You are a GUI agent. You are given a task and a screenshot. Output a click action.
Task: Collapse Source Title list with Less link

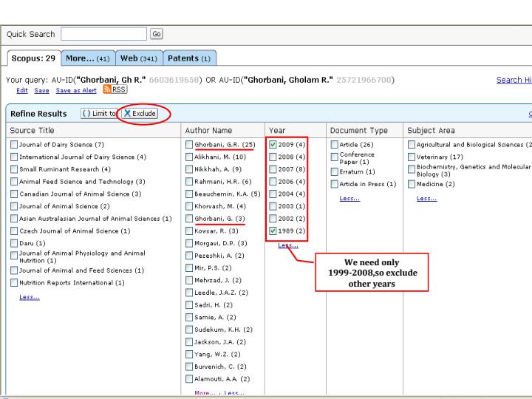(x=29, y=297)
